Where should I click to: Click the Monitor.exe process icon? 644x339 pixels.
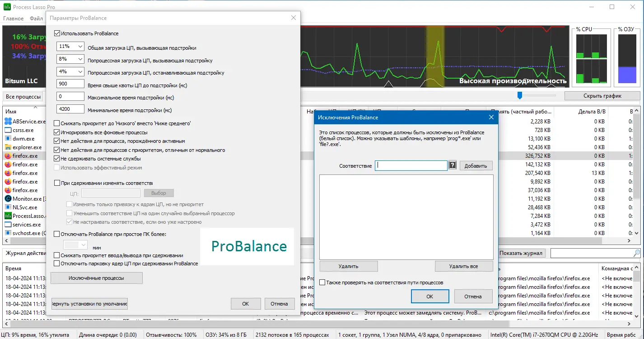[x=8, y=199]
